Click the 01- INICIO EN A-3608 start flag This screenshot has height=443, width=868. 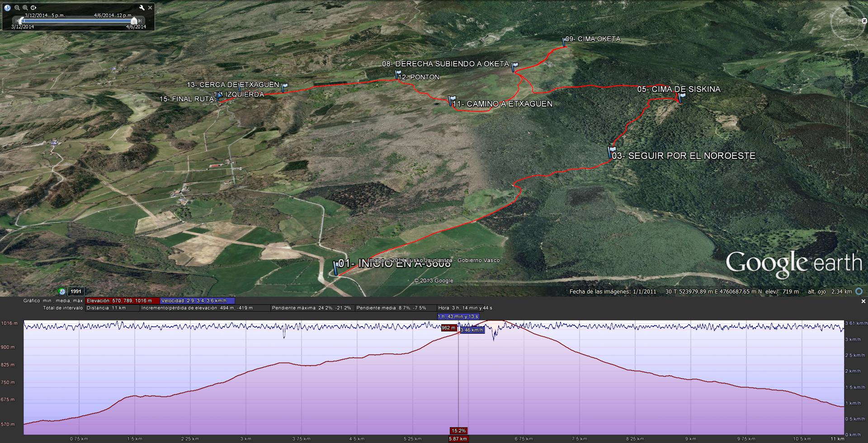[335, 267]
